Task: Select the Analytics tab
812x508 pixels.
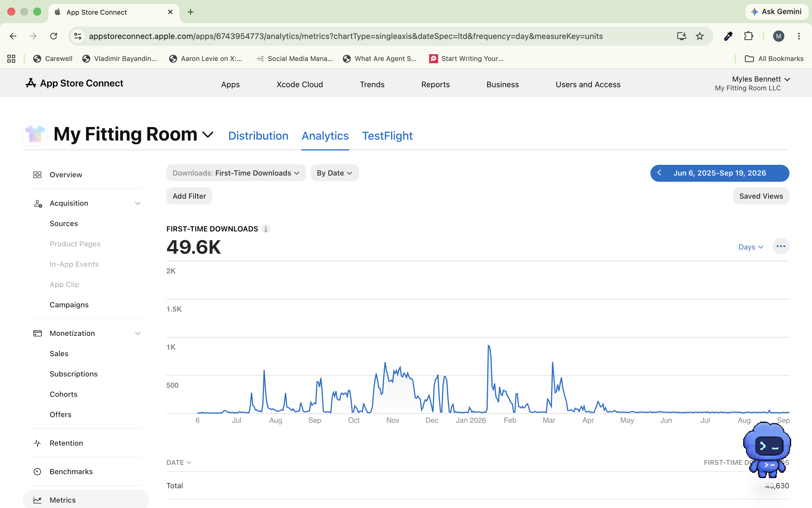Action: pyautogui.click(x=325, y=136)
